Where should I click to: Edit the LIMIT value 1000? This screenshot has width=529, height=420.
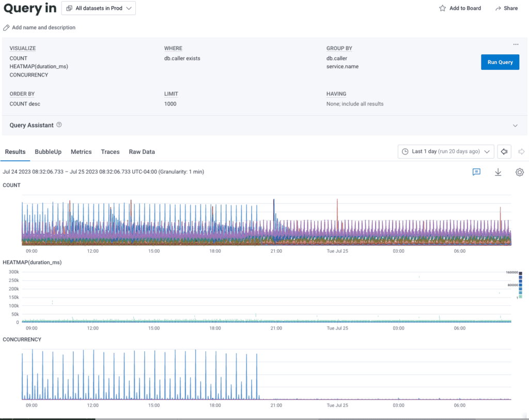coord(170,104)
